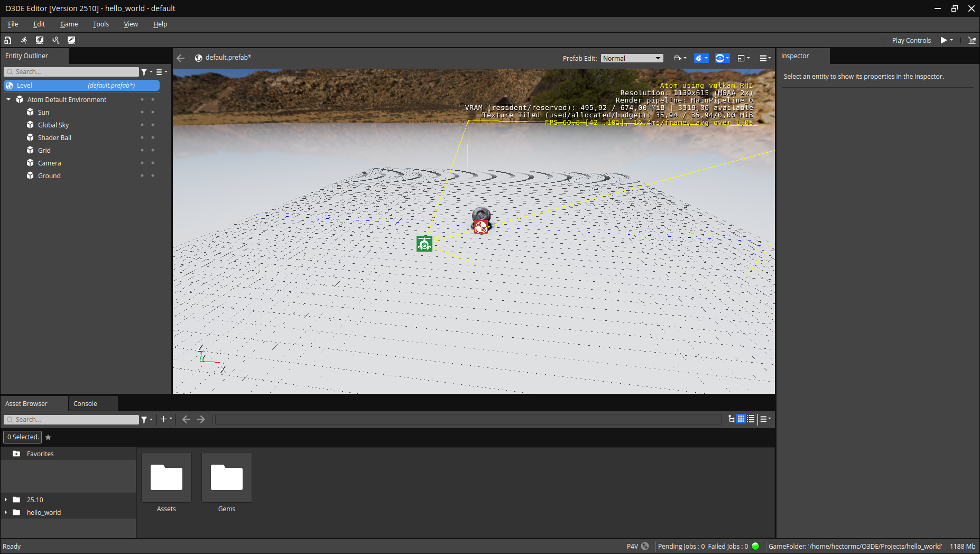Click the P4V source control status icon

tap(645, 546)
